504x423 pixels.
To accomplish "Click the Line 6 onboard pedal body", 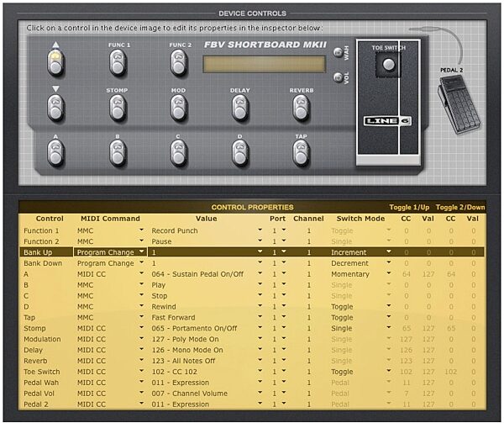I will click(x=388, y=103).
